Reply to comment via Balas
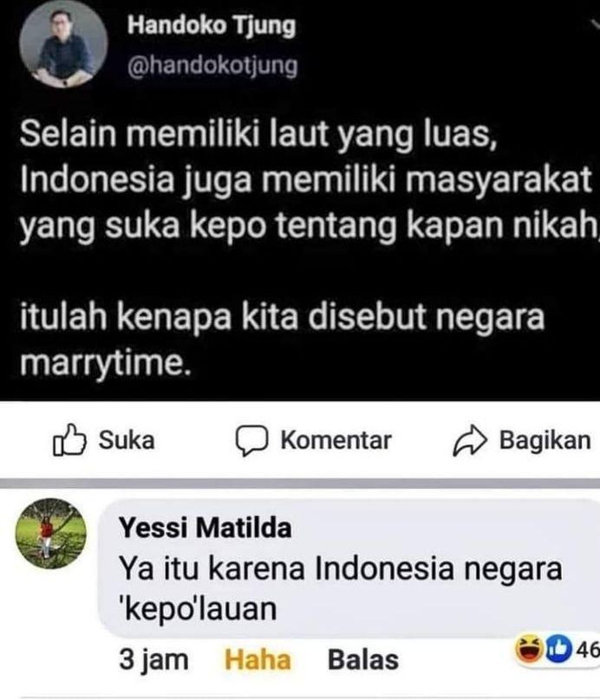The width and height of the screenshot is (600, 700). (x=363, y=660)
